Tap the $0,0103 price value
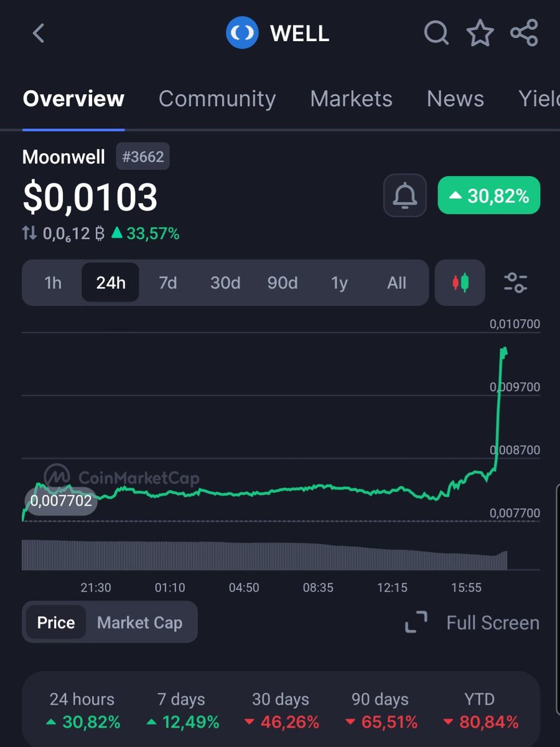 (90, 197)
